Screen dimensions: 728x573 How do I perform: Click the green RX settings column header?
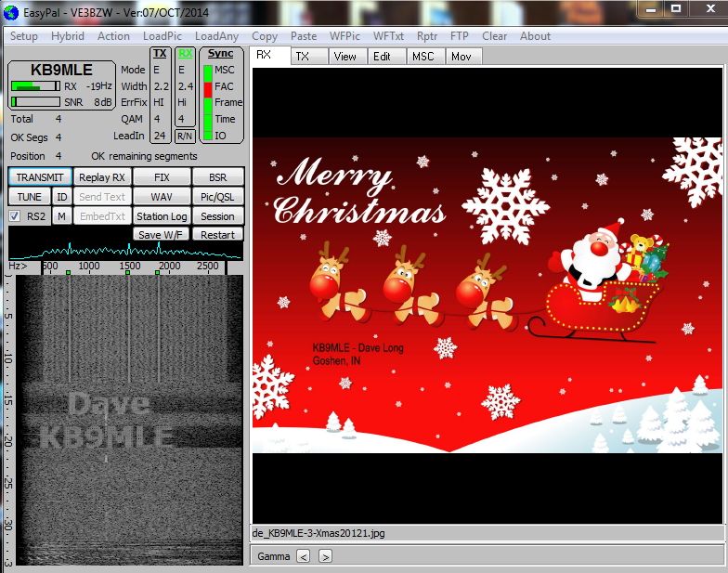click(186, 54)
